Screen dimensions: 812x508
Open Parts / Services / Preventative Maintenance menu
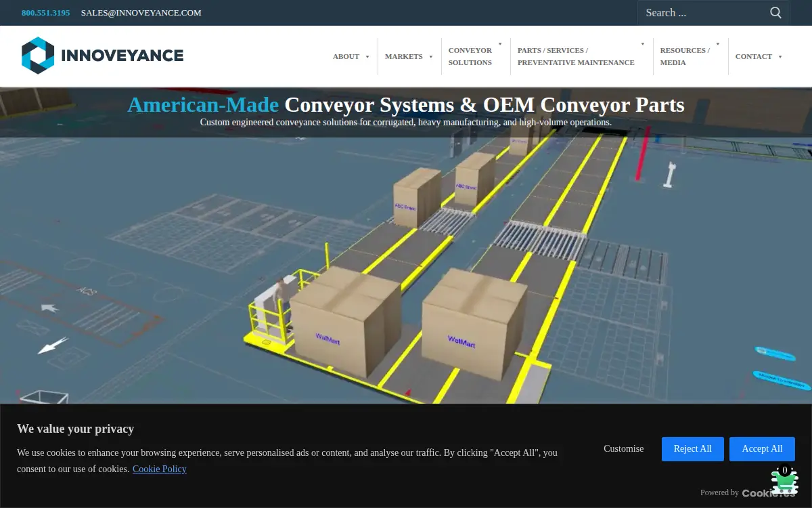pyautogui.click(x=576, y=56)
